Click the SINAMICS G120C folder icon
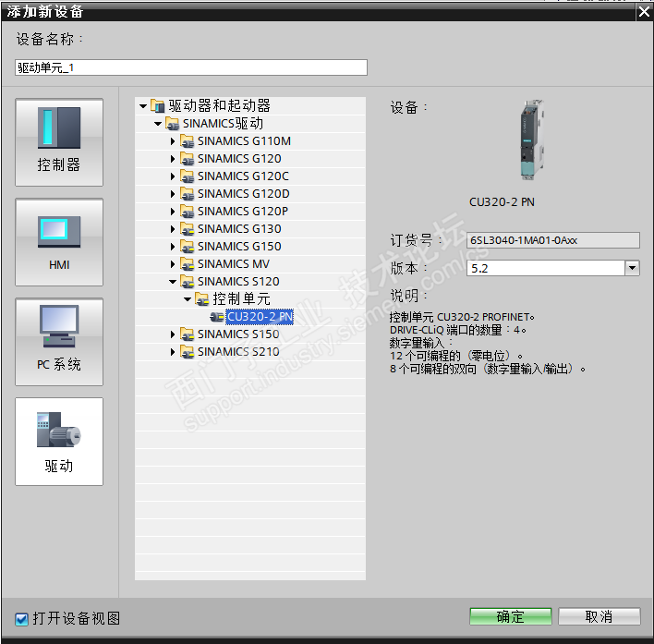 [187, 176]
